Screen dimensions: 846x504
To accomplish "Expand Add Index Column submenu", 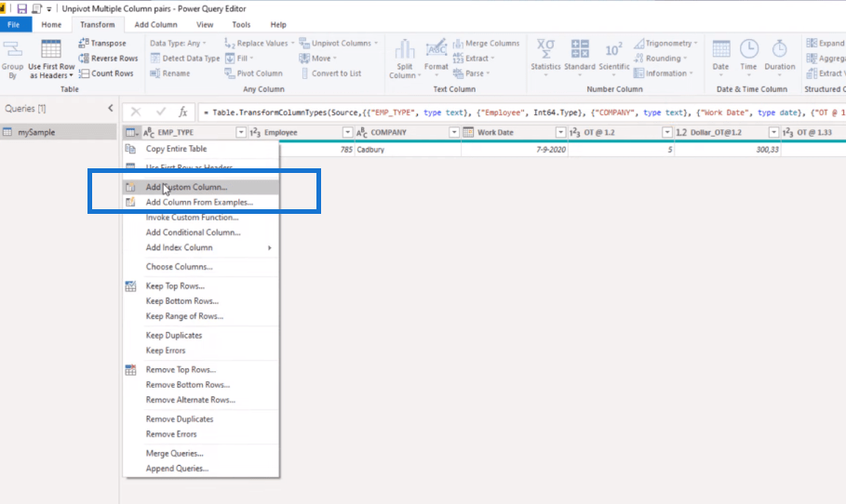I will pos(201,247).
